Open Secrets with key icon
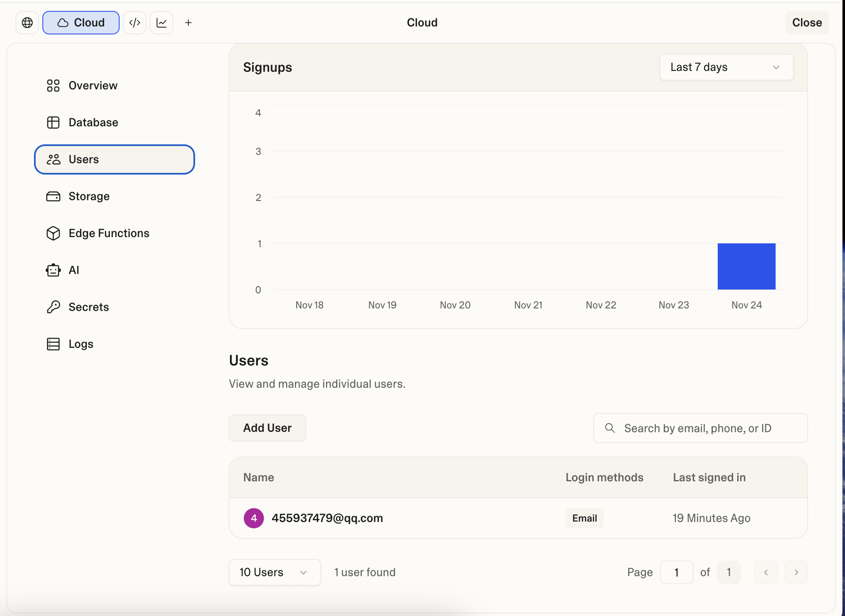Viewport: 845px width, 616px height. coord(89,307)
